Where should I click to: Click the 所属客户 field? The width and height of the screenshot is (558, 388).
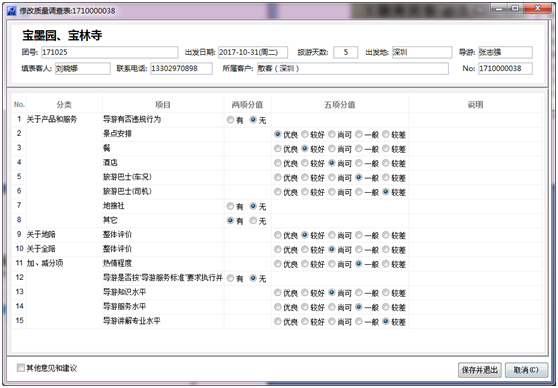(353, 68)
